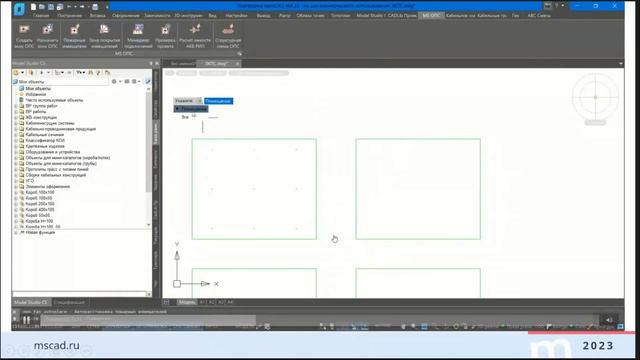Select Избранное tree item
This screenshot has width=640, height=360.
tap(36, 94)
